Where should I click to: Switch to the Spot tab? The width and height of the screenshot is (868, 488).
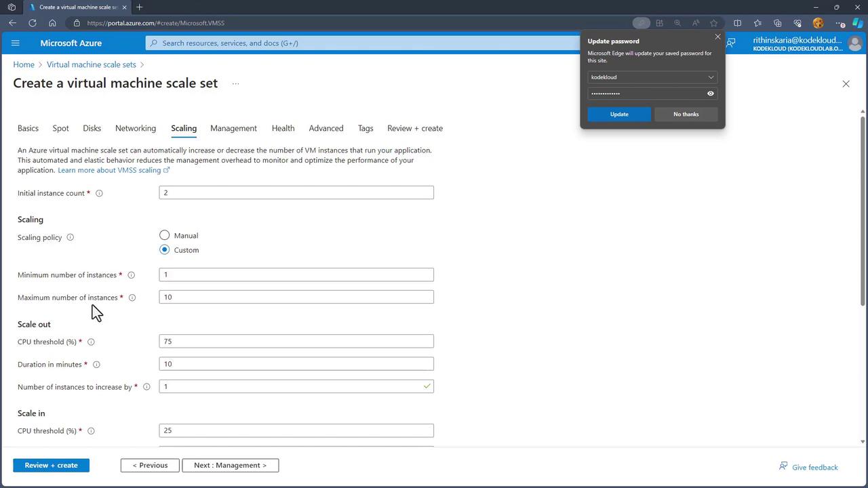click(x=60, y=128)
